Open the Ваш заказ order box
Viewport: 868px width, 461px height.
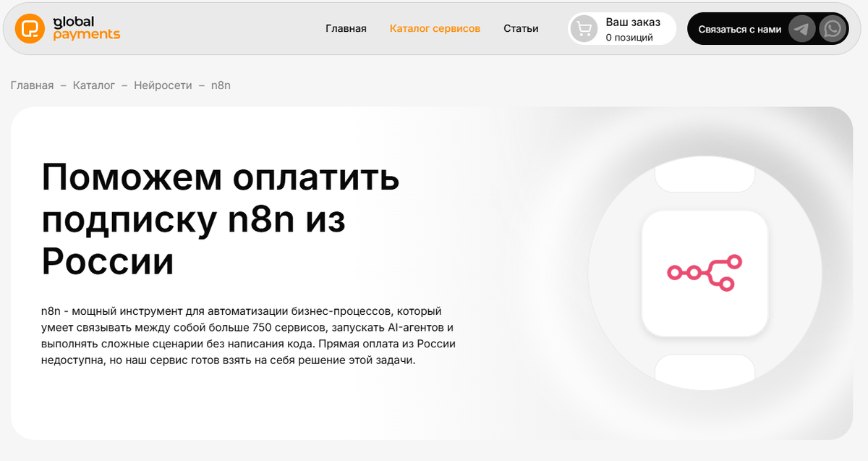click(622, 29)
